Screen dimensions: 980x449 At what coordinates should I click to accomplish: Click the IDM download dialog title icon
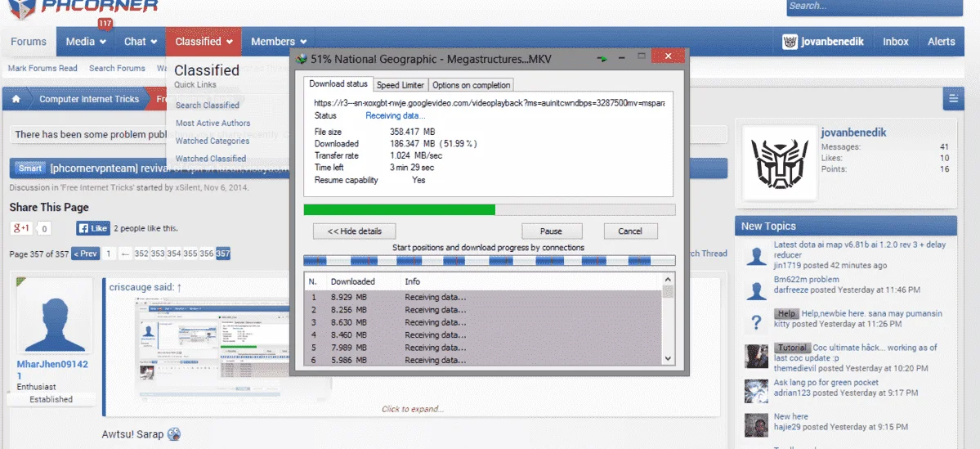pos(302,59)
